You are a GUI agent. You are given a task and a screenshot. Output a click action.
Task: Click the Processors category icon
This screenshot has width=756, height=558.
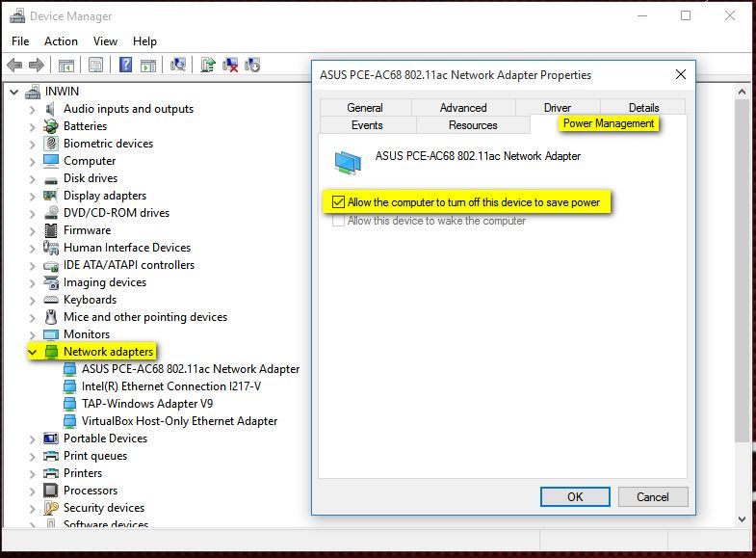[51, 491]
